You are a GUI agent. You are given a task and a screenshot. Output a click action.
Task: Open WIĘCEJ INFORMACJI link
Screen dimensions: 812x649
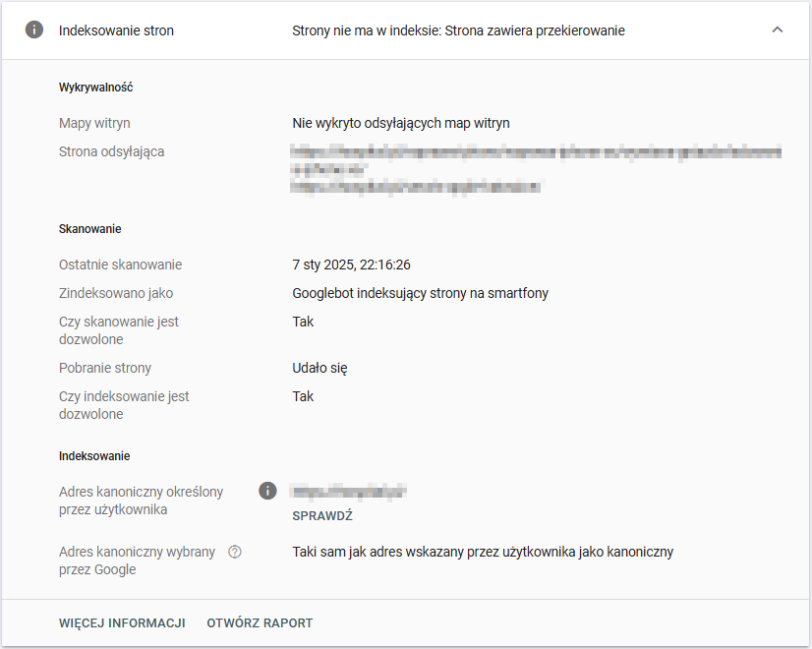tap(122, 623)
